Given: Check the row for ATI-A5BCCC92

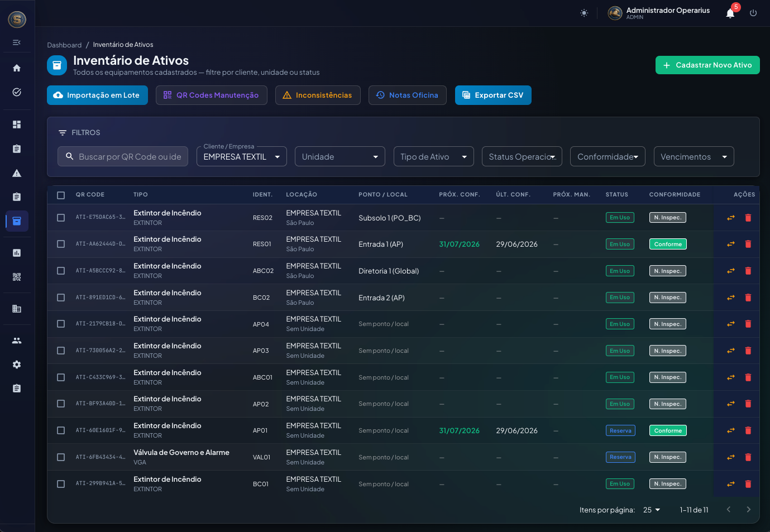Looking at the screenshot, I should click(61, 271).
